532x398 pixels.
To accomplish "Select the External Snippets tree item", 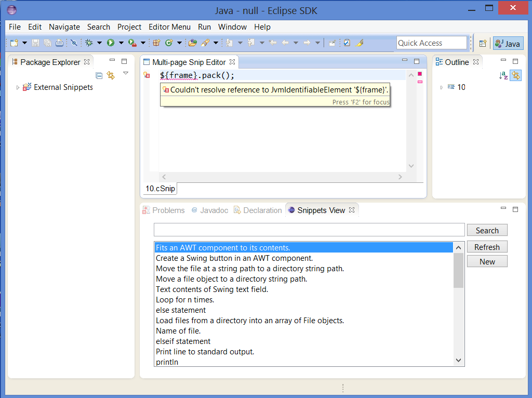I will coord(63,87).
